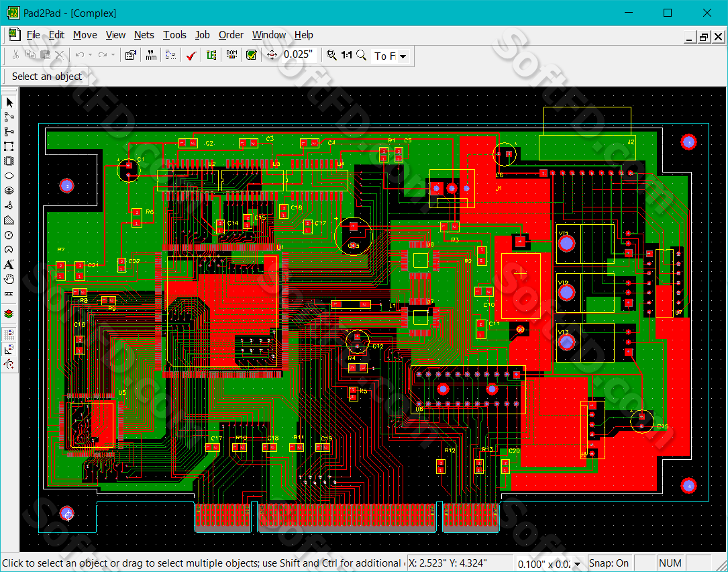Click the Pad2Pad app icon in title bar
This screenshot has width=728, height=572.
13,13
